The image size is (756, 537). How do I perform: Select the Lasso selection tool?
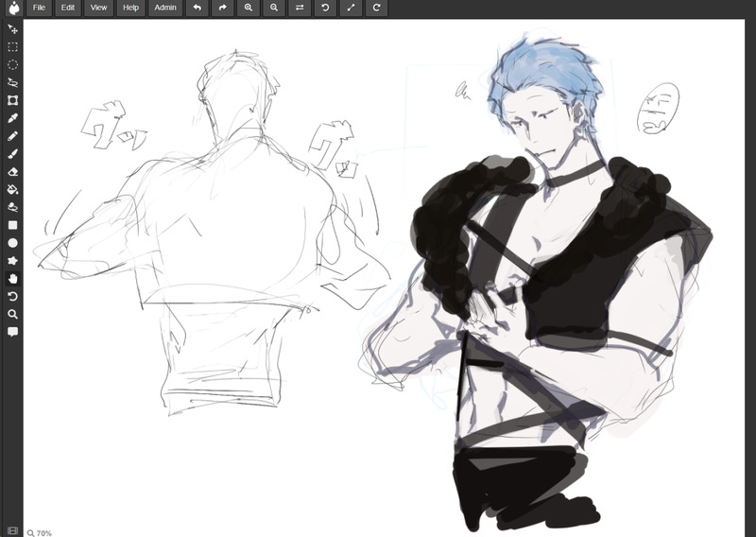tap(13, 82)
